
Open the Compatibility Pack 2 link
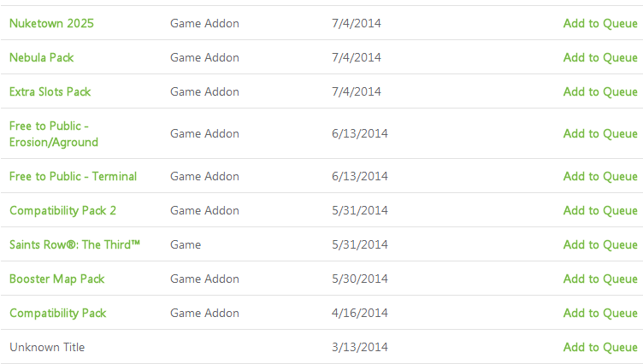coord(62,211)
